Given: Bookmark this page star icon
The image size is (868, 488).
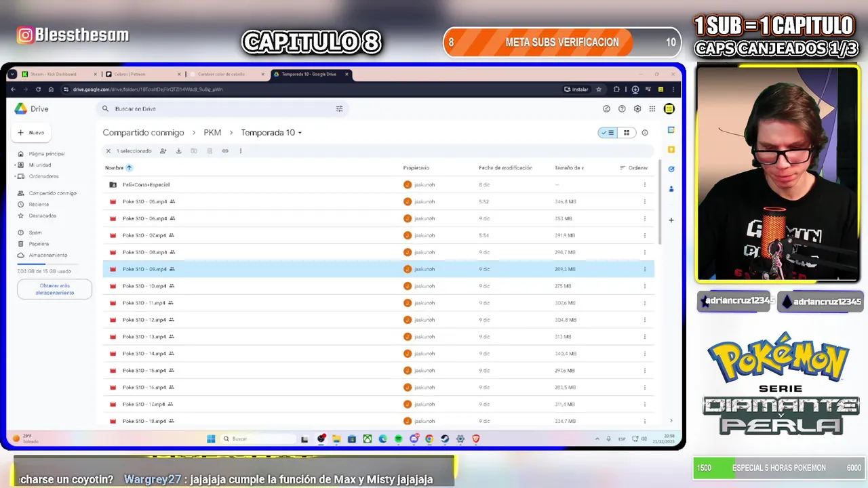Looking at the screenshot, I should coord(599,89).
